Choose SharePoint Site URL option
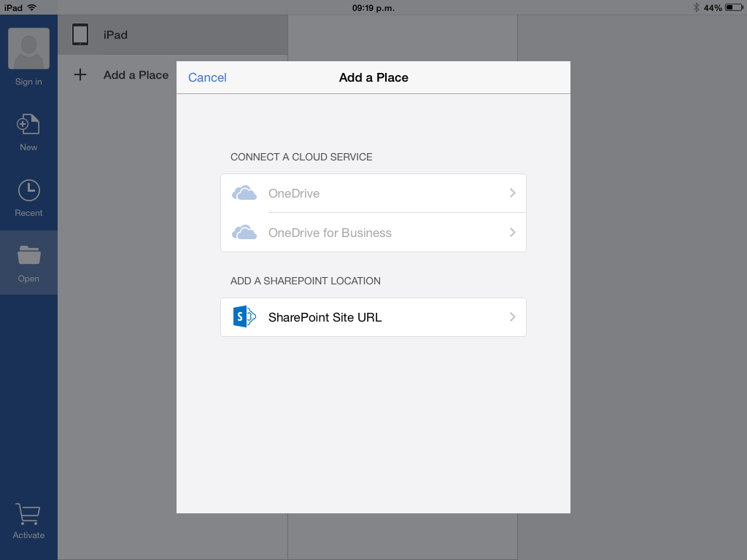 tap(373, 317)
